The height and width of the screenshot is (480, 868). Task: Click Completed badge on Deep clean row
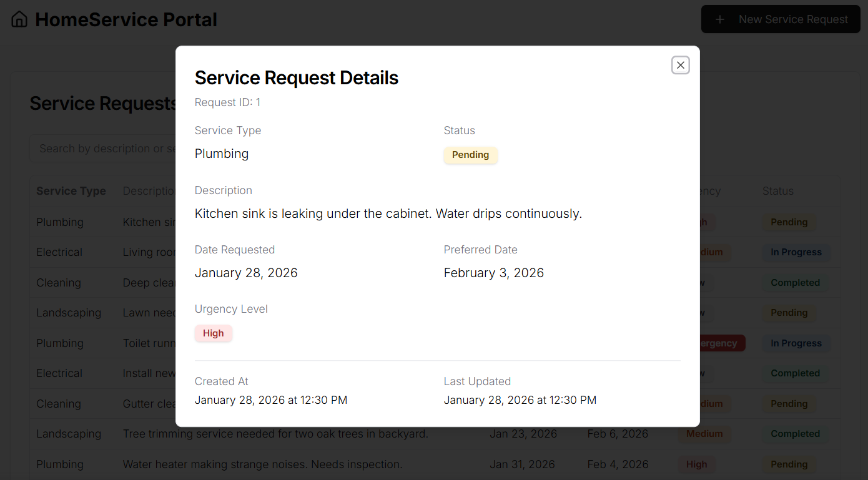796,283
